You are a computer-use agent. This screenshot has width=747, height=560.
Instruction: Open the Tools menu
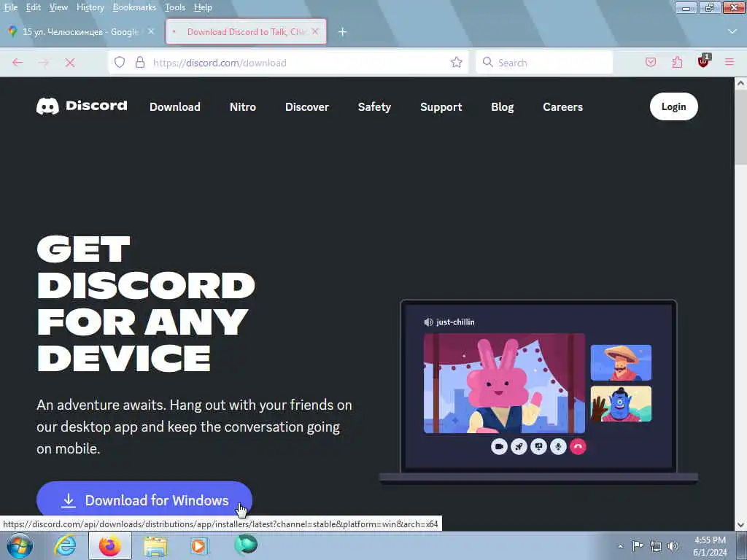click(175, 7)
